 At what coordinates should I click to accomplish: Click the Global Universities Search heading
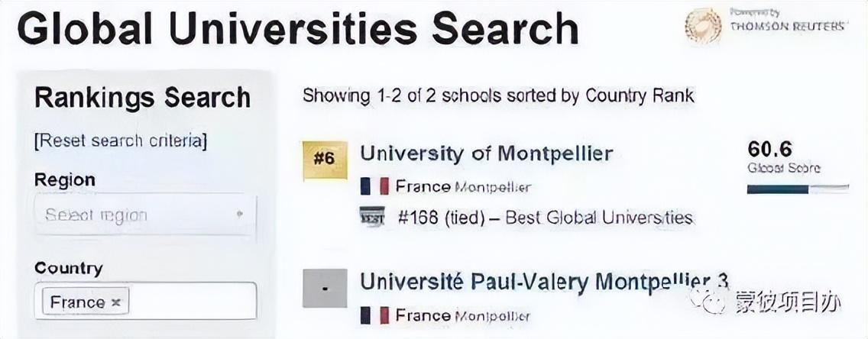(x=298, y=29)
